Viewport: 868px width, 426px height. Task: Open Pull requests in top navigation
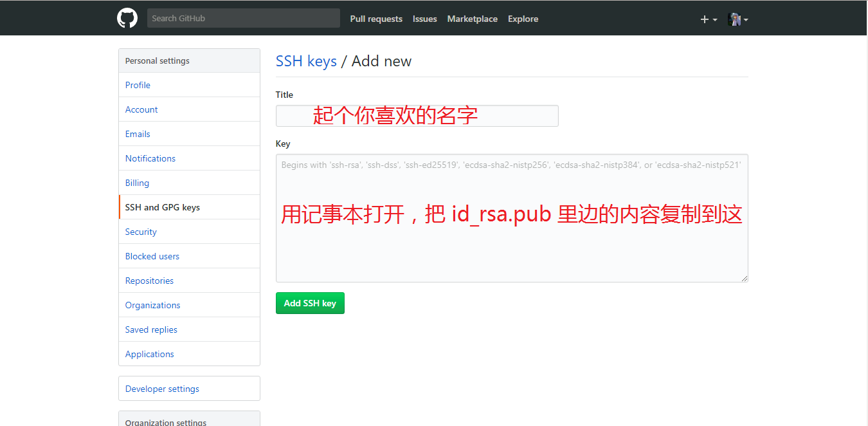(376, 19)
